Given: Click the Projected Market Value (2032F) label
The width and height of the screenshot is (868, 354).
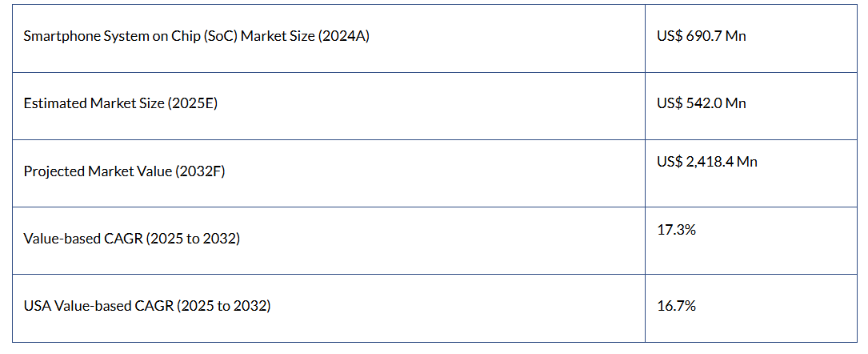Looking at the screenshot, I should (x=124, y=171).
